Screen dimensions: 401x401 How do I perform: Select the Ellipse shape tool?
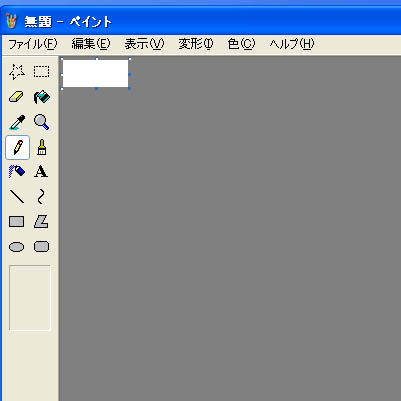[x=17, y=247]
